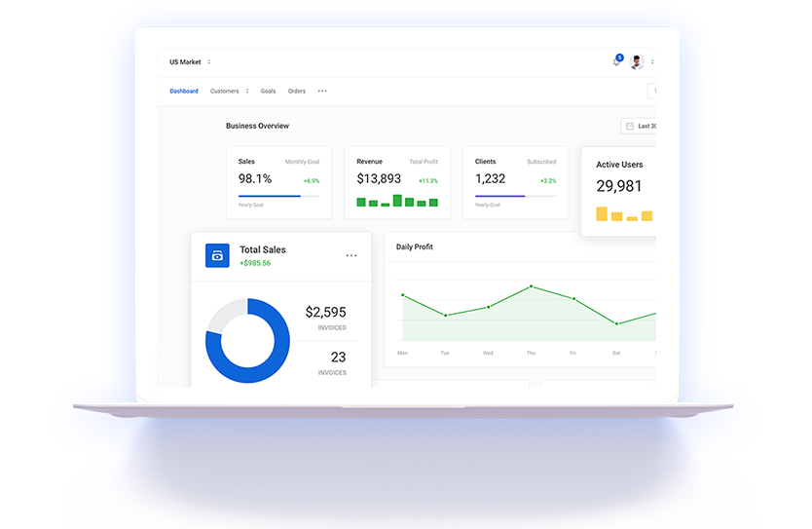Image resolution: width=812 pixels, height=529 pixels.
Task: Click the Thu peak point on Daily Profit
Action: pyautogui.click(x=531, y=286)
